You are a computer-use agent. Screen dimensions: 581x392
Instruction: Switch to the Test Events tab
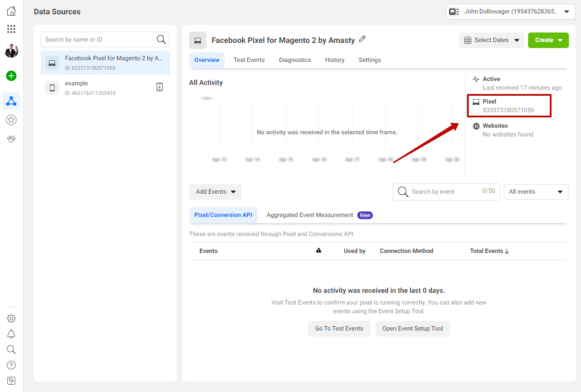point(249,60)
